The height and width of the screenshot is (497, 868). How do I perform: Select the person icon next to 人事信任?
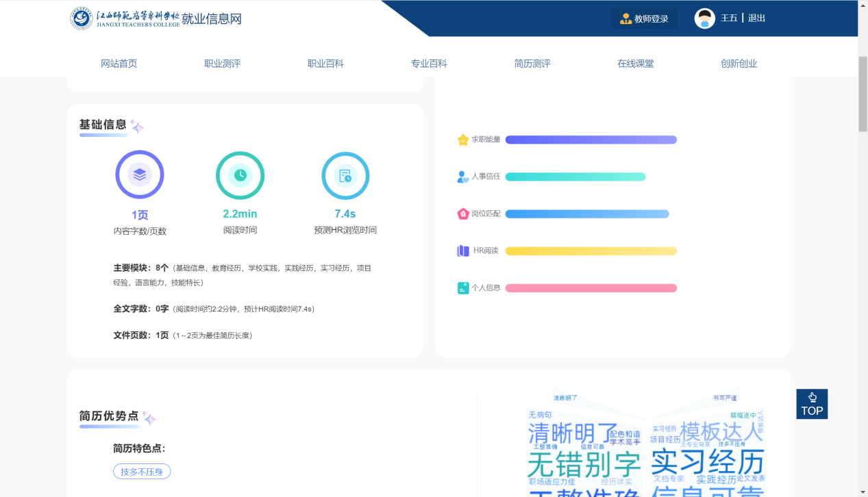point(462,176)
